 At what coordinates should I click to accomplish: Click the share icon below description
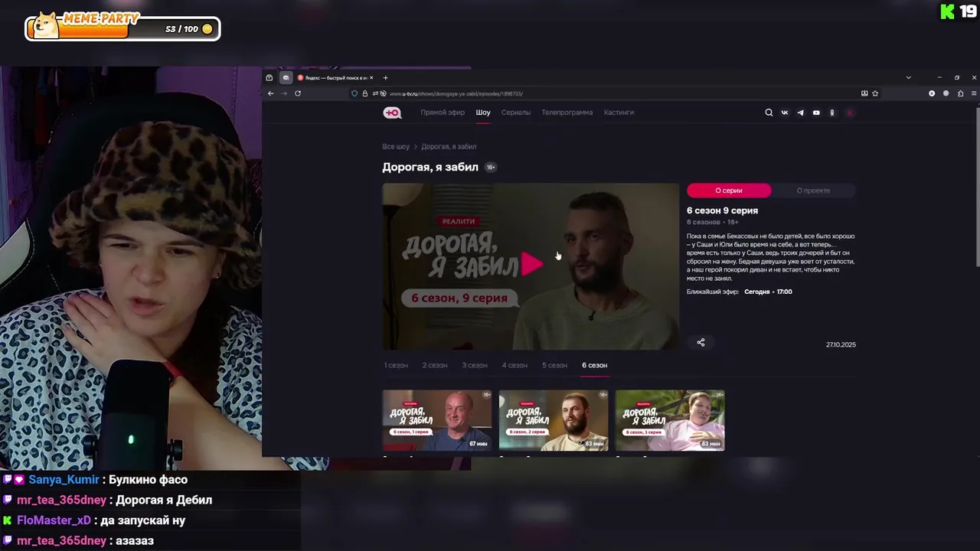click(x=701, y=342)
